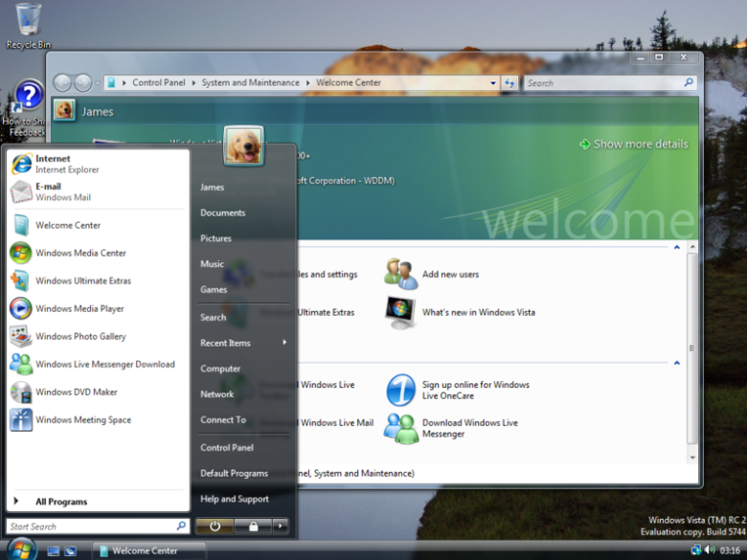Click the Start Search input box
This screenshot has width=747, height=560.
pyautogui.click(x=98, y=526)
